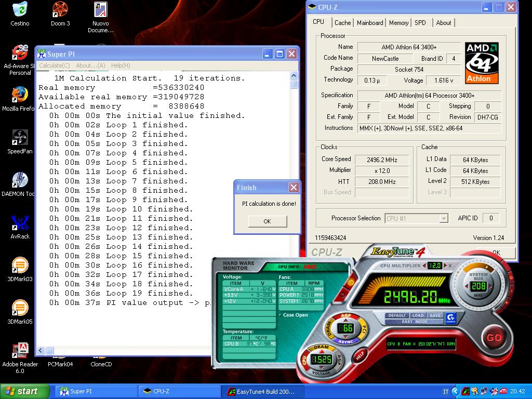Open the Calculate(C) menu in Super PI
The width and height of the screenshot is (532, 399).
pyautogui.click(x=54, y=65)
